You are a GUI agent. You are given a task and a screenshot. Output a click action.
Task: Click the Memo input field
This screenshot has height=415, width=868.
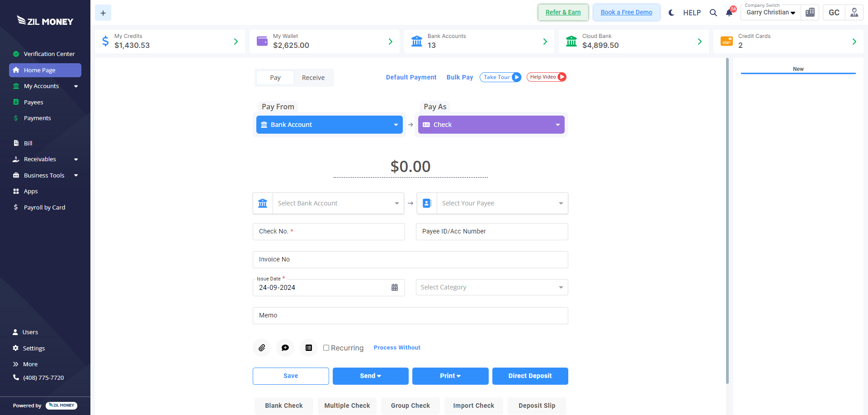click(x=410, y=316)
